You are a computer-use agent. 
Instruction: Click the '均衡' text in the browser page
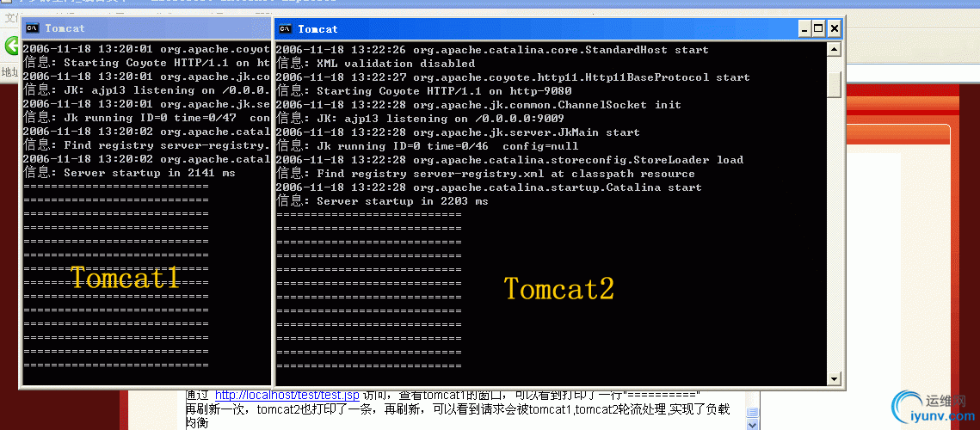(x=197, y=423)
